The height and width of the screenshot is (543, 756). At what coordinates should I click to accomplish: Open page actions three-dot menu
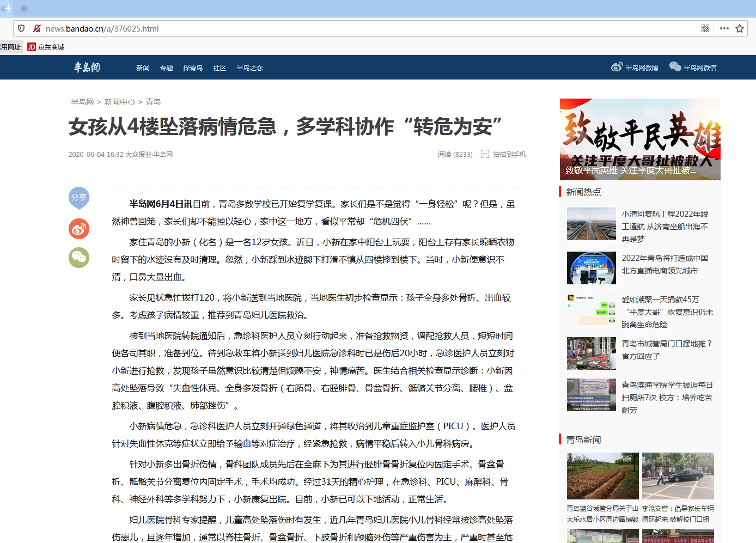coord(724,28)
